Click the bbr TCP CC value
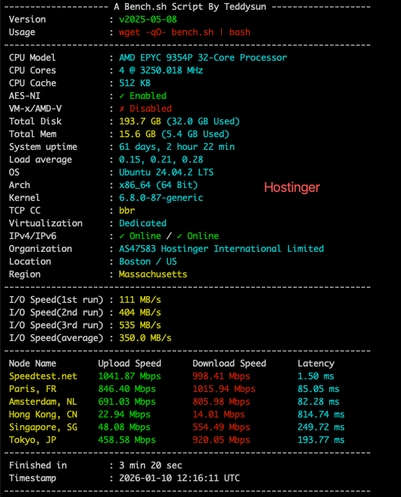401x497 pixels. tap(127, 211)
